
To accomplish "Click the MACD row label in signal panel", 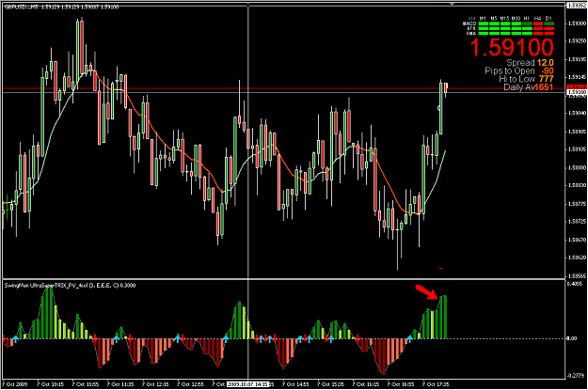I will pyautogui.click(x=469, y=23).
